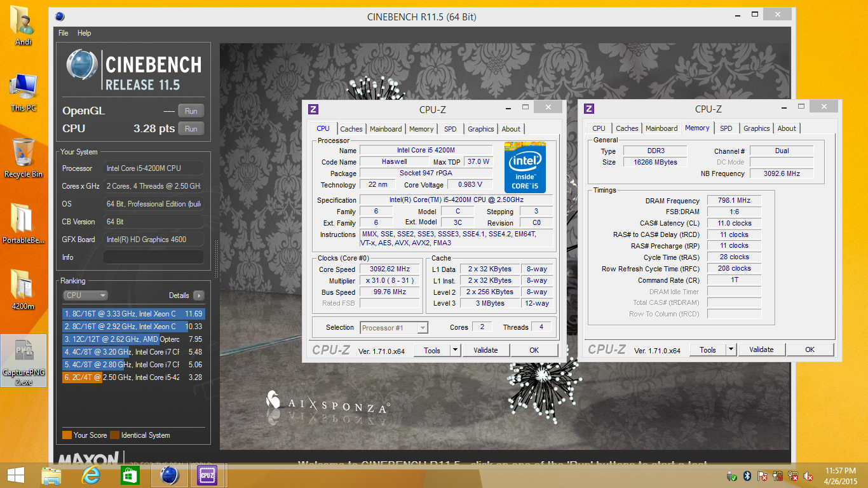Click the CPU-Z CPU window title icon
868x488 pixels.
pyautogui.click(x=313, y=109)
